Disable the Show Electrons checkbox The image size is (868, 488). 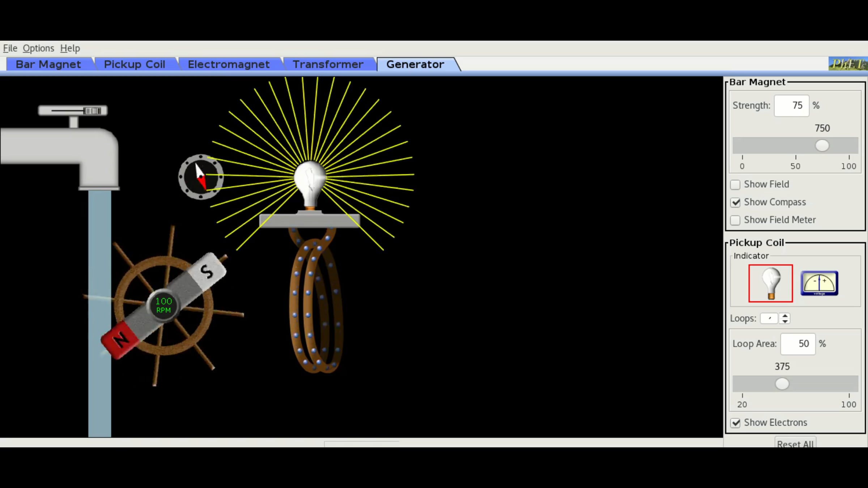point(735,423)
